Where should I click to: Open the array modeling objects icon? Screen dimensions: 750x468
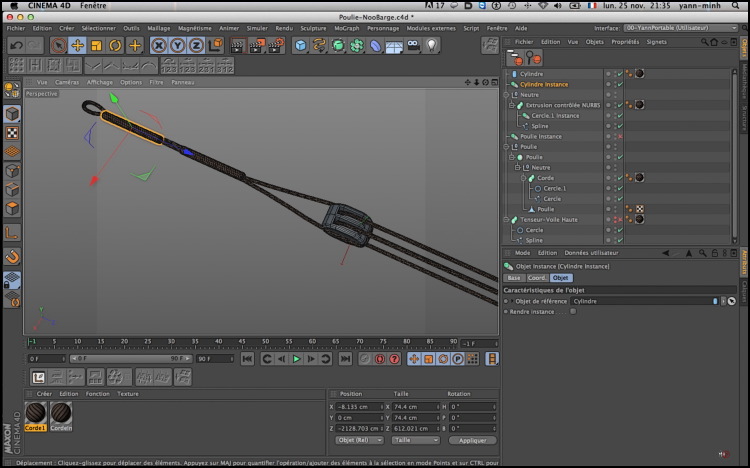pyautogui.click(x=357, y=45)
